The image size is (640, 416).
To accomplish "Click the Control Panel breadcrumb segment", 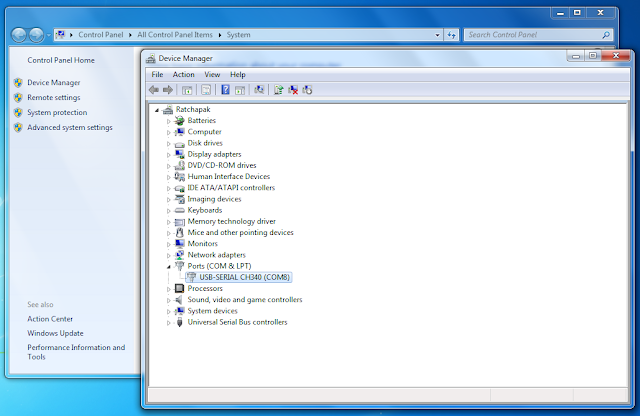I will pos(101,35).
